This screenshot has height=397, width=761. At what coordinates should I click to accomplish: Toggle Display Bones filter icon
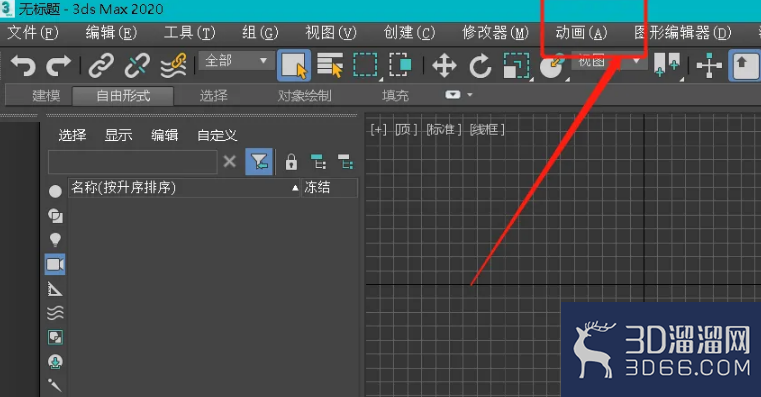coord(54,385)
